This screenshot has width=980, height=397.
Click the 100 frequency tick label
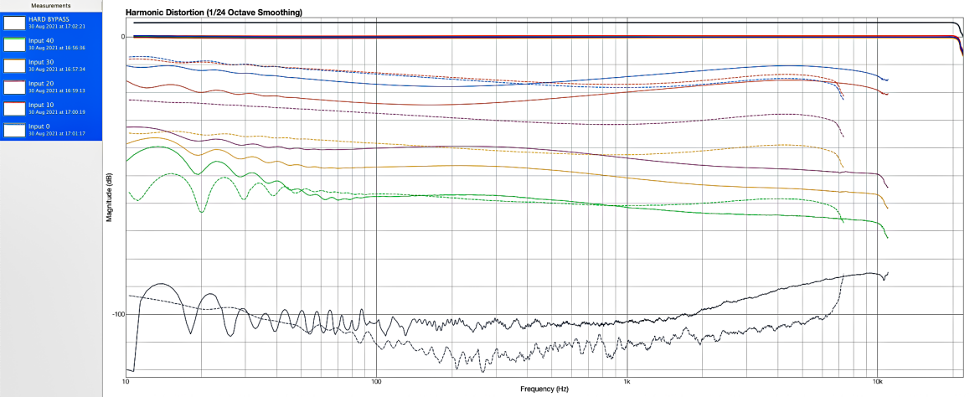tap(376, 381)
